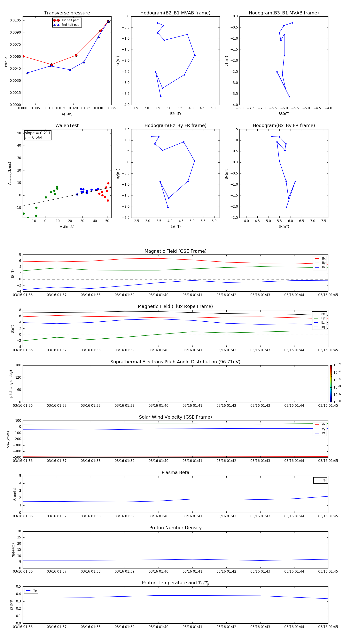Image resolution: width=351 pixels, height=644 pixels.
Task: Click the "Hodogram(Bz_By FR frame)" title
Action: click(175, 125)
